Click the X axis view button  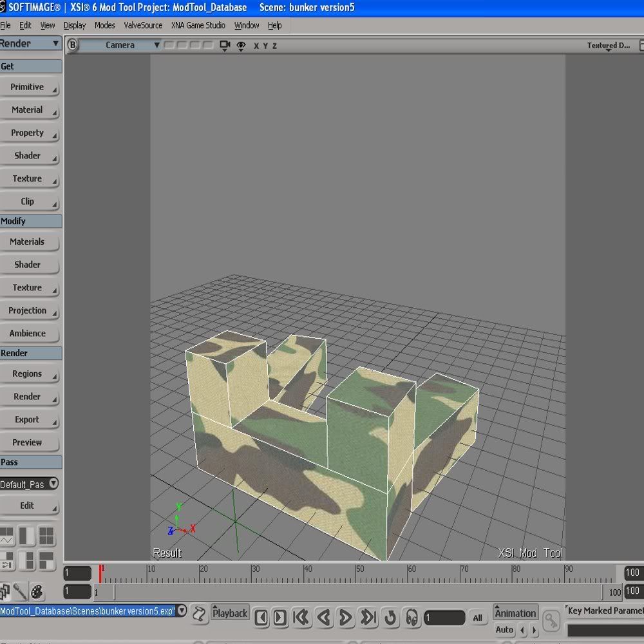pyautogui.click(x=256, y=46)
